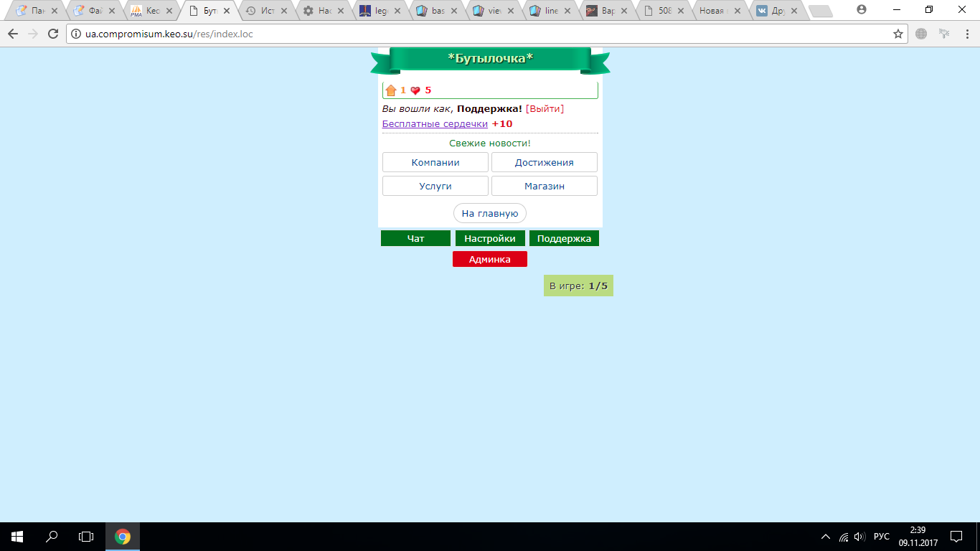Follow the Бесплатные сердечки link
The width and height of the screenshot is (980, 551).
435,123
